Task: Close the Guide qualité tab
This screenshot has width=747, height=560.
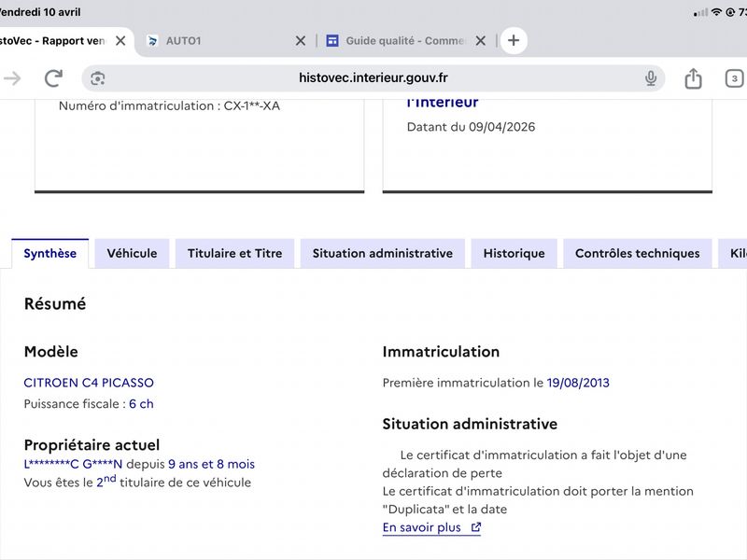Action: tap(480, 41)
